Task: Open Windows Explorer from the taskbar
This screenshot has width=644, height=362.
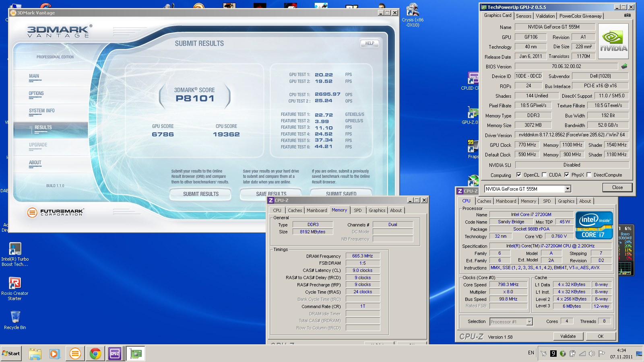Action: point(35,354)
